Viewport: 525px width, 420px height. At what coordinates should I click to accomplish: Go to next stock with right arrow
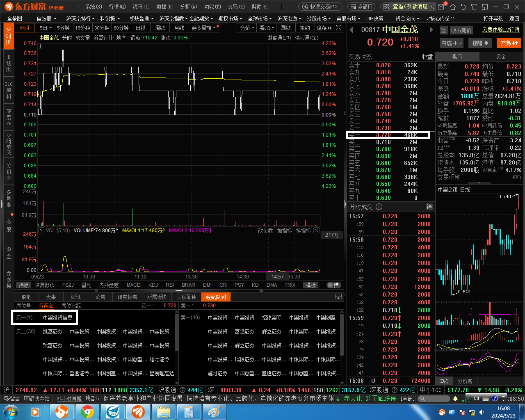pyautogui.click(x=431, y=30)
